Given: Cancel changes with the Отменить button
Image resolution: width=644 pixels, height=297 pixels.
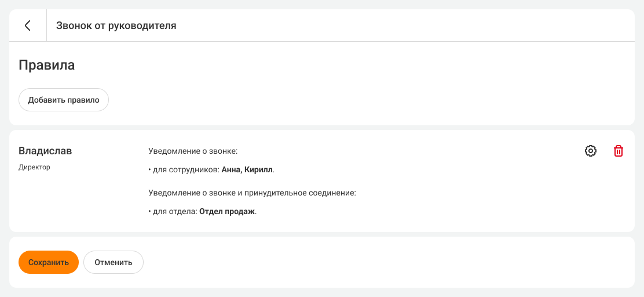Looking at the screenshot, I should (114, 262).
